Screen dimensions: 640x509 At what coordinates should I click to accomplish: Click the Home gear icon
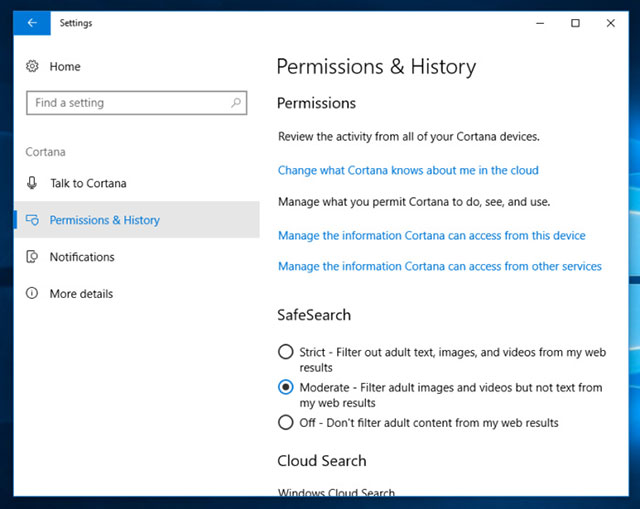(x=32, y=66)
